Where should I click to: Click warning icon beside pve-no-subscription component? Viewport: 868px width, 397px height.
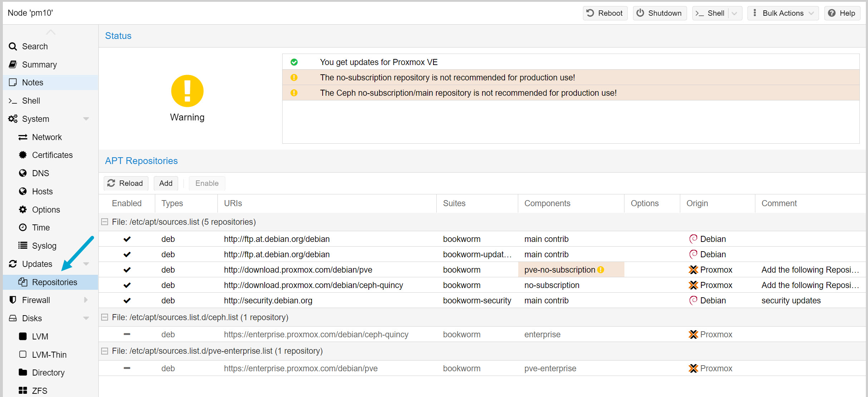tap(601, 270)
